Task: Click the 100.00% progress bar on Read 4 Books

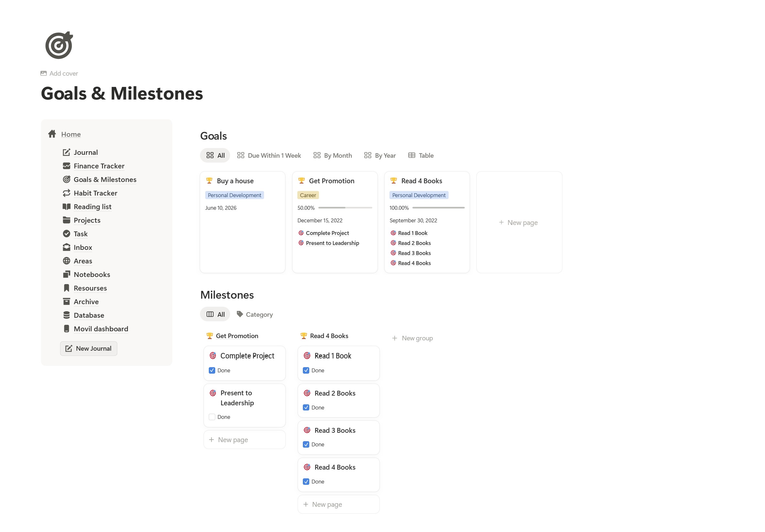Action: (x=439, y=207)
